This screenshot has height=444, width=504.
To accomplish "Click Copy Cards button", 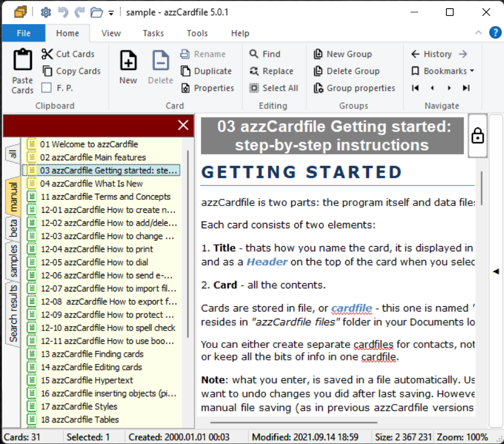I will 72,71.
